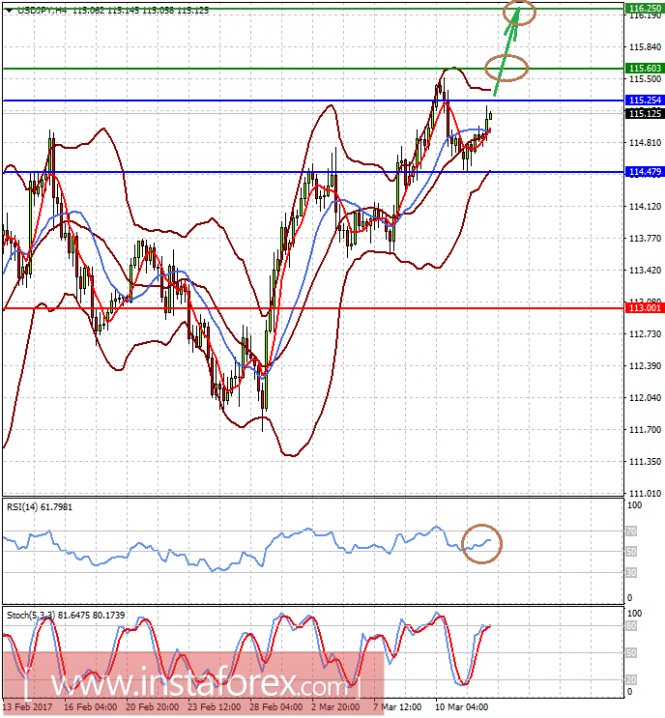Click the Stochastic 80 level label
This screenshot has width=665, height=718.
pyautogui.click(x=631, y=626)
